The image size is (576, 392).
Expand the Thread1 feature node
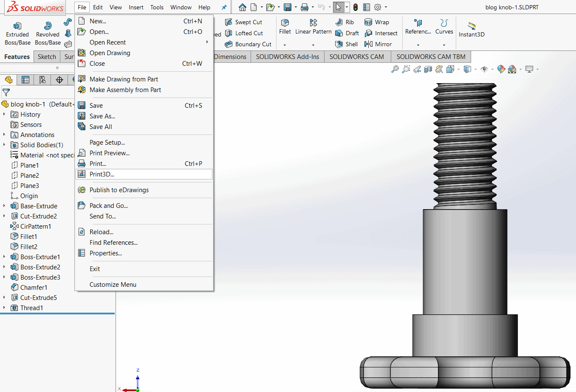(4, 308)
